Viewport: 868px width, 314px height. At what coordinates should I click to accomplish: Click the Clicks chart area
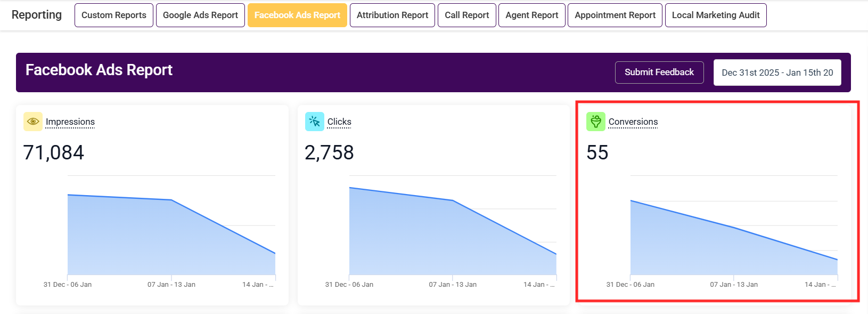(453, 225)
